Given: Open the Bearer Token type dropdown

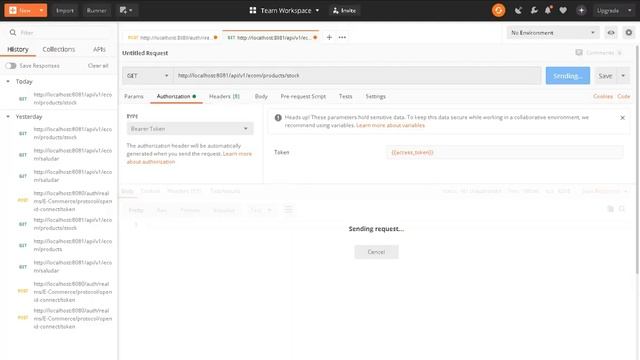Looking at the screenshot, I should 190,129.
